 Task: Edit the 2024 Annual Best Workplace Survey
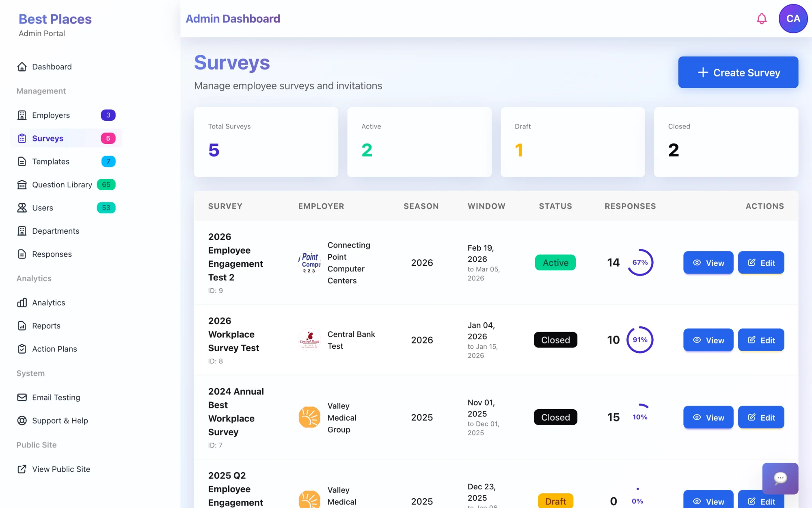pyautogui.click(x=761, y=417)
